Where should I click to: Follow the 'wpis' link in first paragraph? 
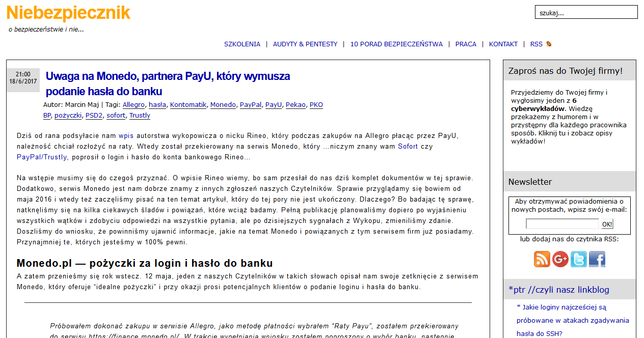pos(125,136)
